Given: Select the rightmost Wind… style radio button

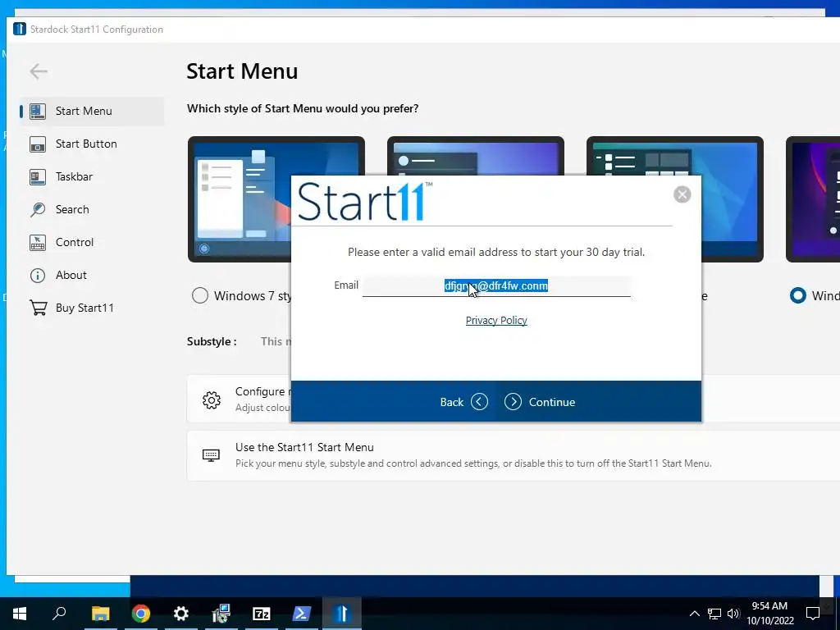Looking at the screenshot, I should point(797,295).
